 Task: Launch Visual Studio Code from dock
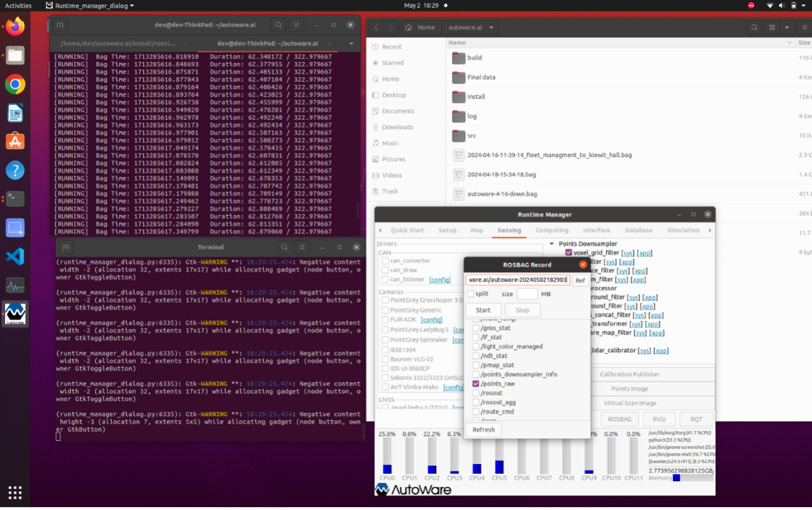(x=15, y=256)
